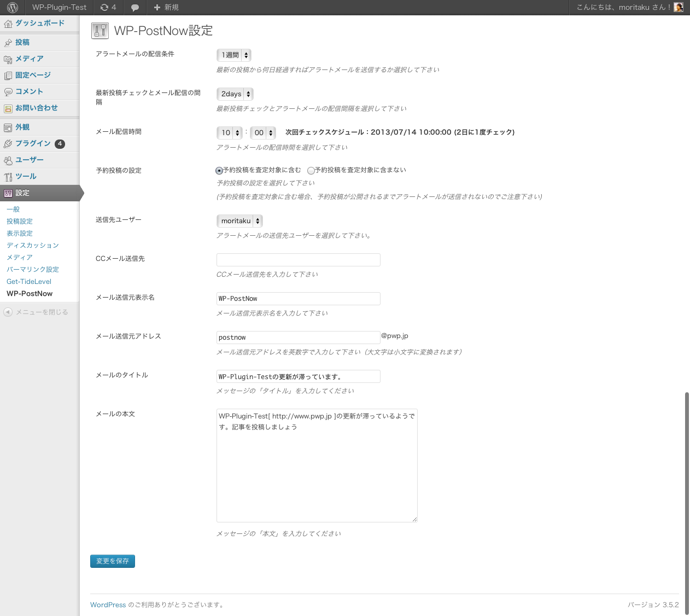This screenshot has width=690, height=616.
Task: Open Get-TideLevel submenu link
Action: [x=29, y=281]
